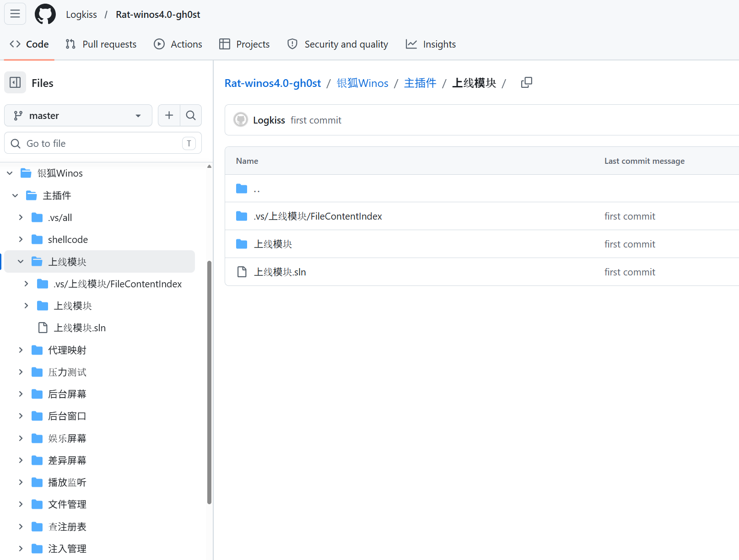Collapse the 上线模块 tree folder
739x560 pixels.
pyautogui.click(x=21, y=261)
